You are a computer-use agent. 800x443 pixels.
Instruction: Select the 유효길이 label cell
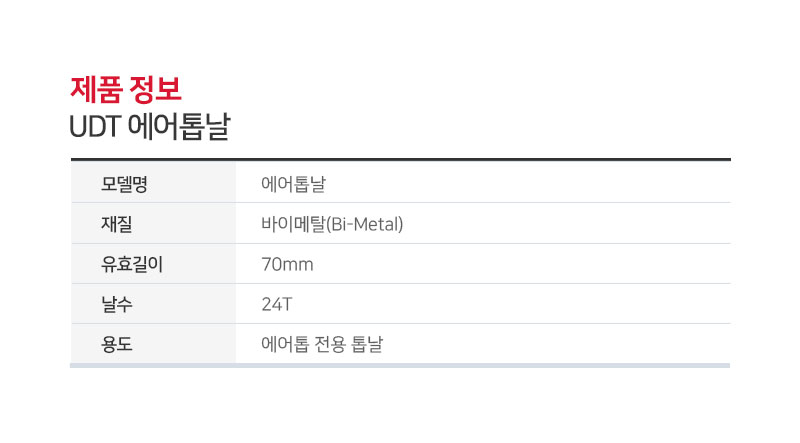click(154, 263)
